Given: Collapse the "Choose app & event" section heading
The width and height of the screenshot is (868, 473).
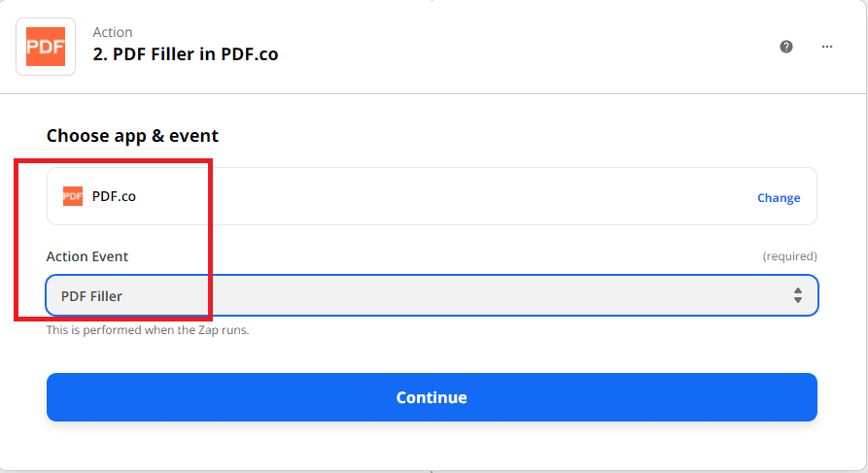Looking at the screenshot, I should click(132, 136).
